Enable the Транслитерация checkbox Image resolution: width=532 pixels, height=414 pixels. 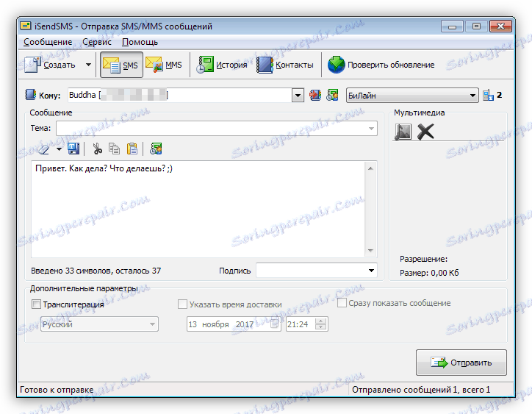36,304
